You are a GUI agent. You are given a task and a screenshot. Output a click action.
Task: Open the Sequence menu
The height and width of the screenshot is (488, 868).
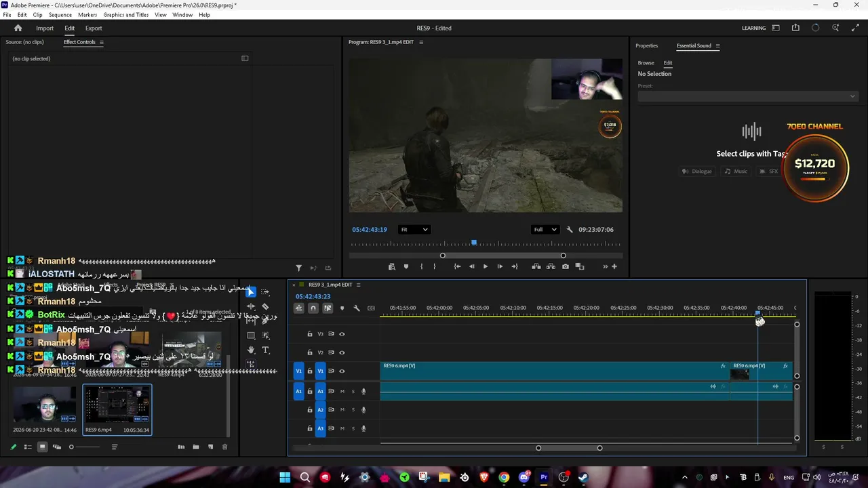(x=60, y=15)
